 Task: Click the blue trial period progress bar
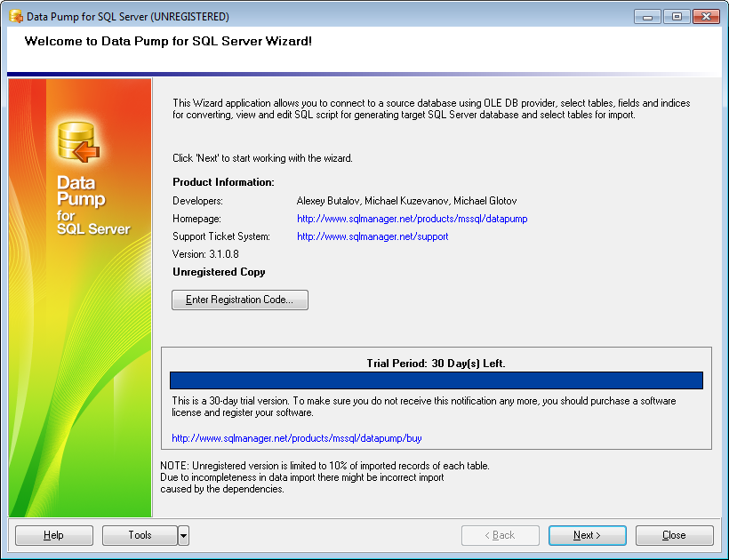pyautogui.click(x=436, y=380)
